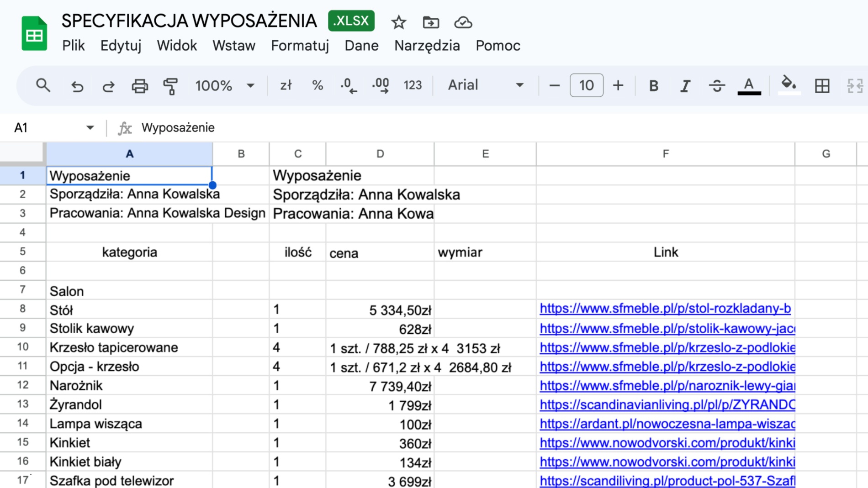Viewport: 868px width, 488px height.
Task: Toggle italic formatting
Action: coord(685,85)
